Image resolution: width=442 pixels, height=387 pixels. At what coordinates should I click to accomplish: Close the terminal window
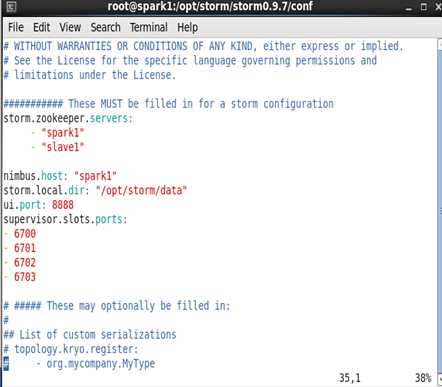(x=438, y=7)
